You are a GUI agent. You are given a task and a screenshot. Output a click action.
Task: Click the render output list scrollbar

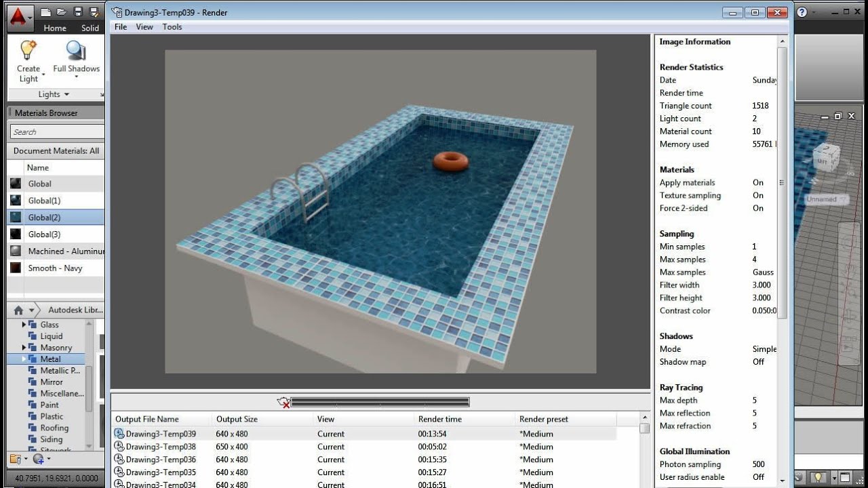pyautogui.click(x=644, y=449)
